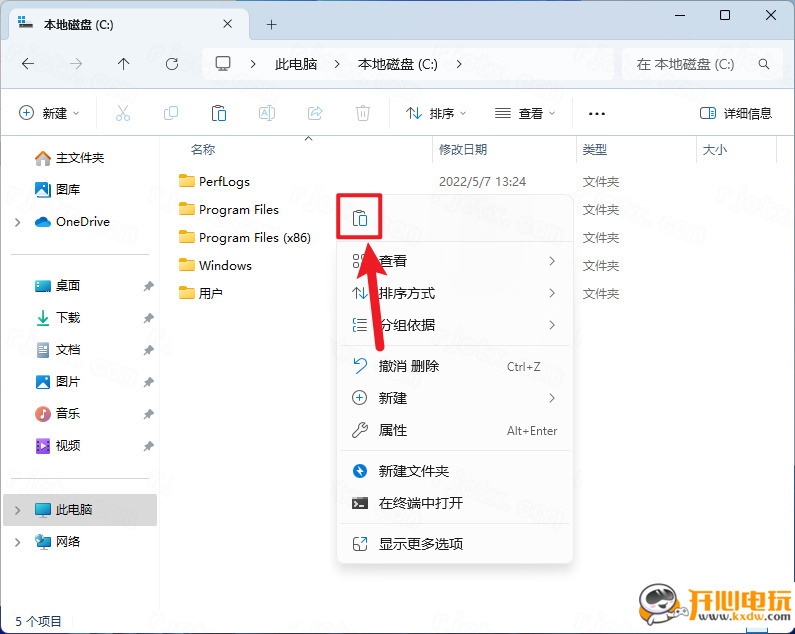Go up one folder level
The image size is (795, 634).
pyautogui.click(x=123, y=64)
